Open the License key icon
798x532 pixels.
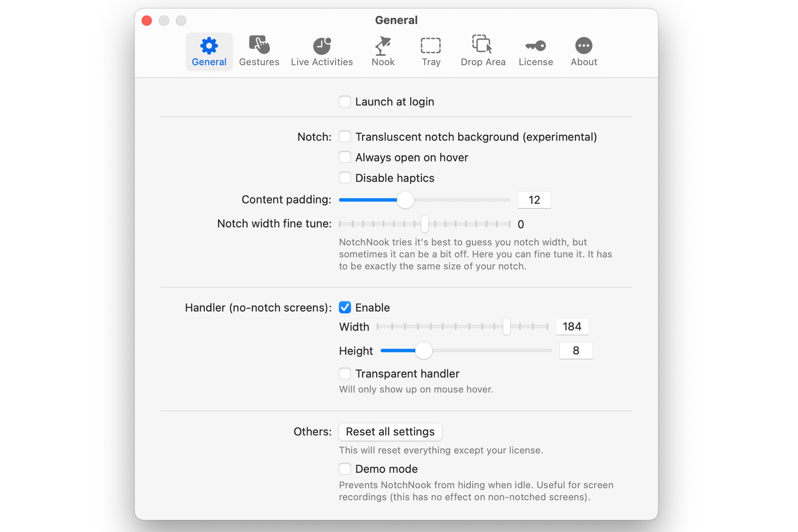click(536, 46)
